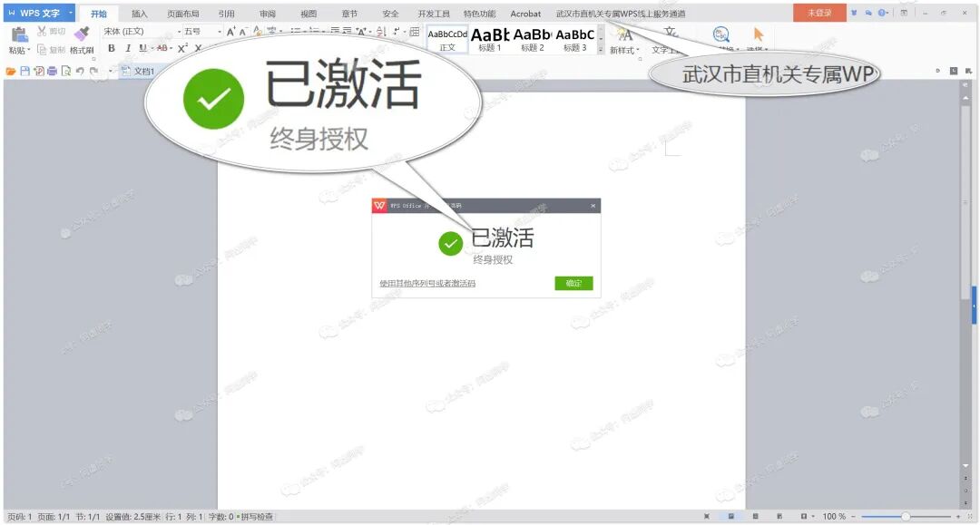Open the 选择 arrow cursor tool
The width and height of the screenshot is (980, 525).
758,34
